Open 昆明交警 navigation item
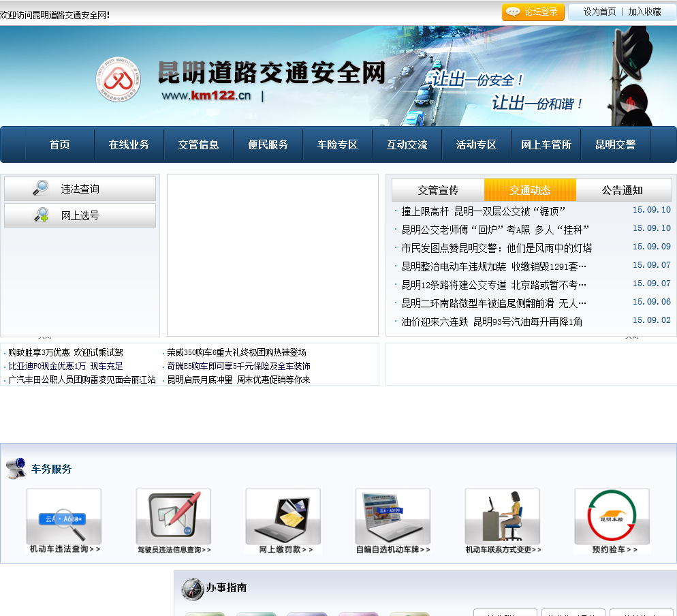Viewport: 677px width, 616px height. 615,144
